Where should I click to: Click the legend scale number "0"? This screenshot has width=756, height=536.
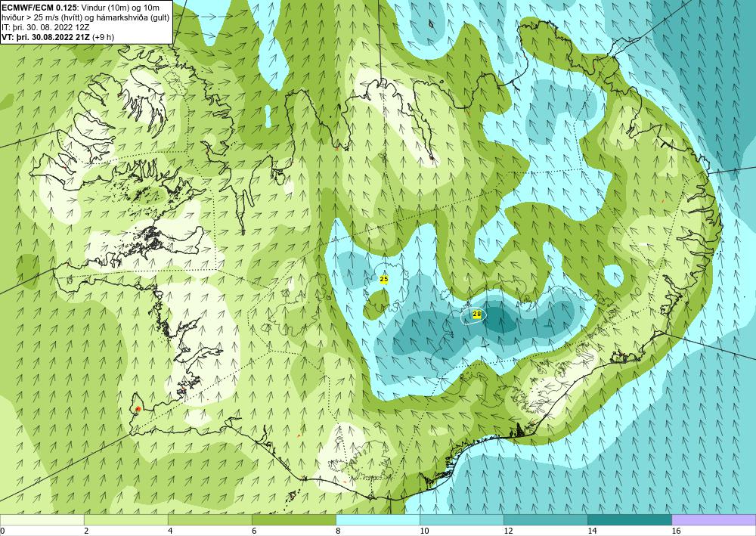pyautogui.click(x=2, y=531)
